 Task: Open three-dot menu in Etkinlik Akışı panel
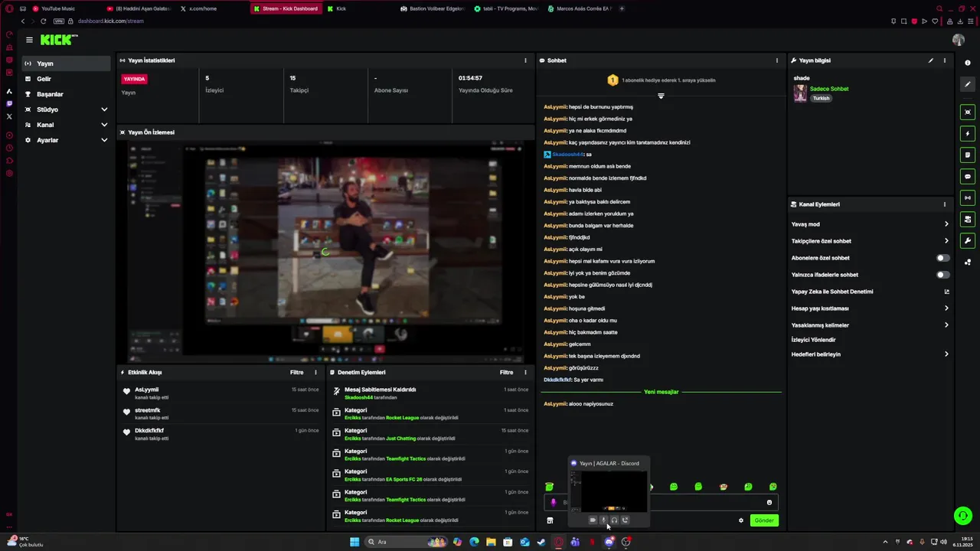[x=315, y=373]
